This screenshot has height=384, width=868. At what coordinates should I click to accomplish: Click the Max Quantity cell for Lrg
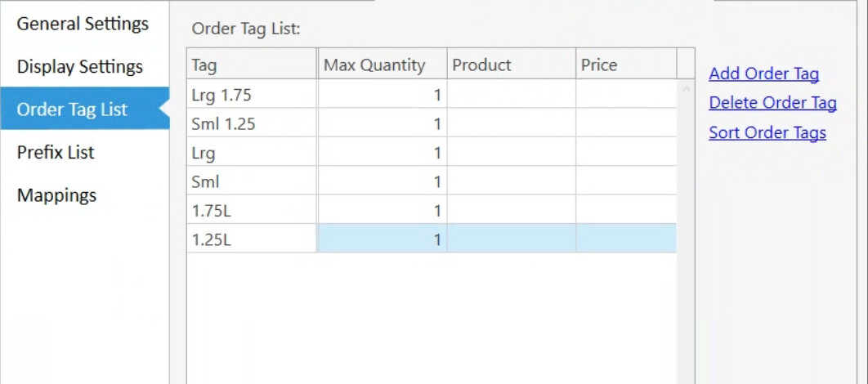click(382, 153)
